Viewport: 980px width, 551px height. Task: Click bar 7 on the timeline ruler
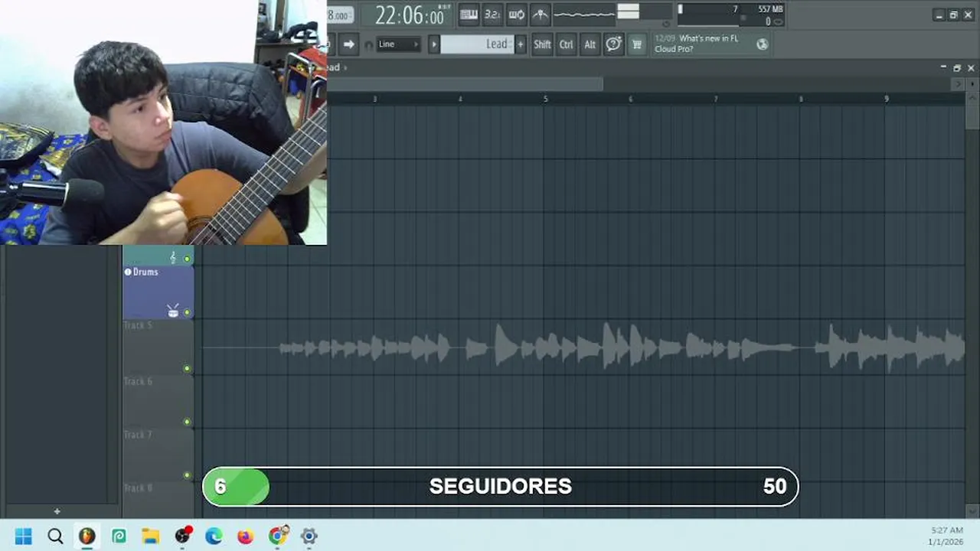pyautogui.click(x=716, y=99)
